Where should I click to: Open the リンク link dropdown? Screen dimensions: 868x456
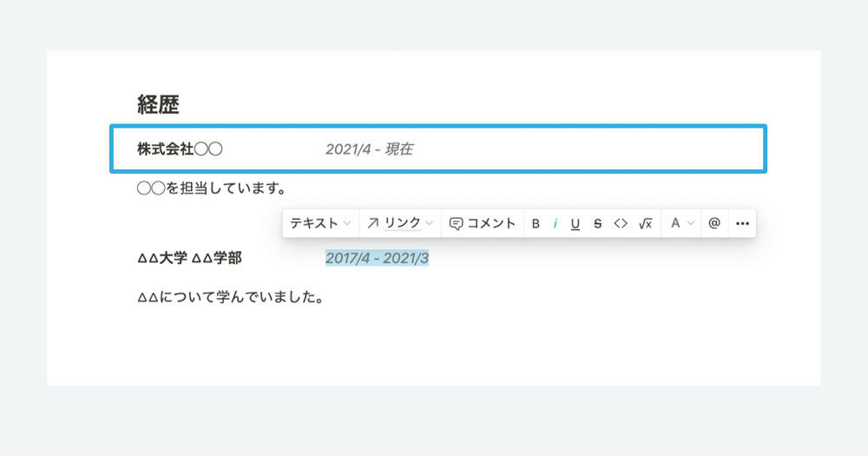pos(400,223)
